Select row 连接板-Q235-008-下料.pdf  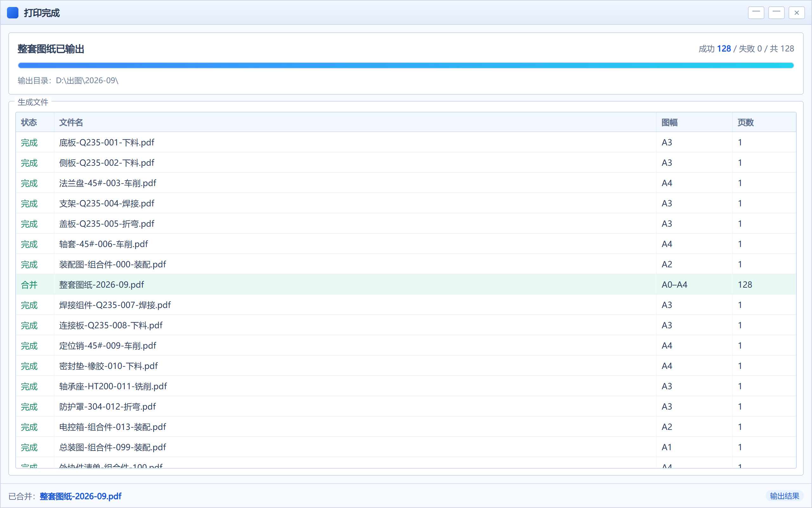coord(406,325)
